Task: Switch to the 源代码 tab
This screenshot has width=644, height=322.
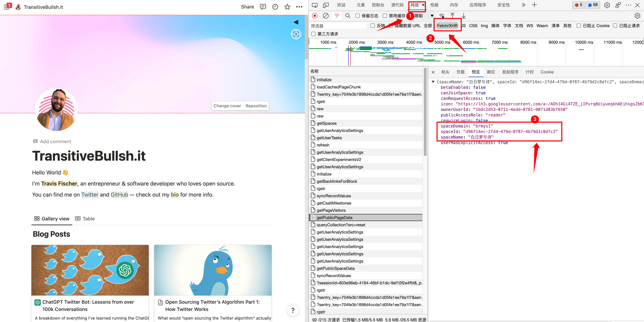Action: click(397, 5)
